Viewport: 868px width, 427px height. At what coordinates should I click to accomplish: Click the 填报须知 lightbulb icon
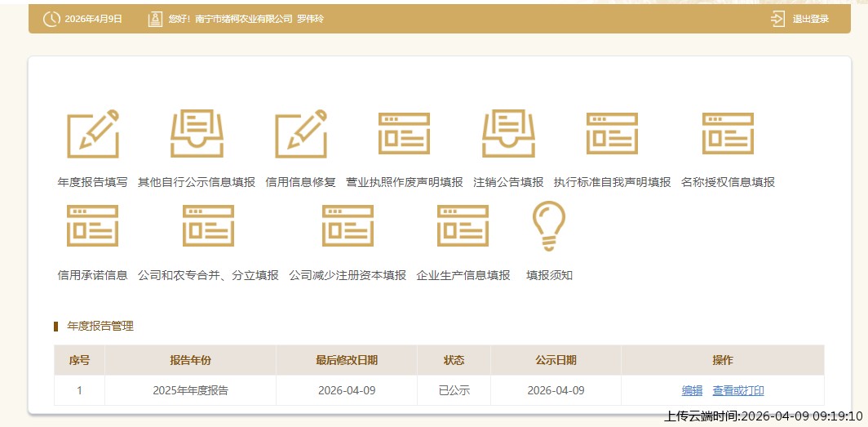[549, 226]
